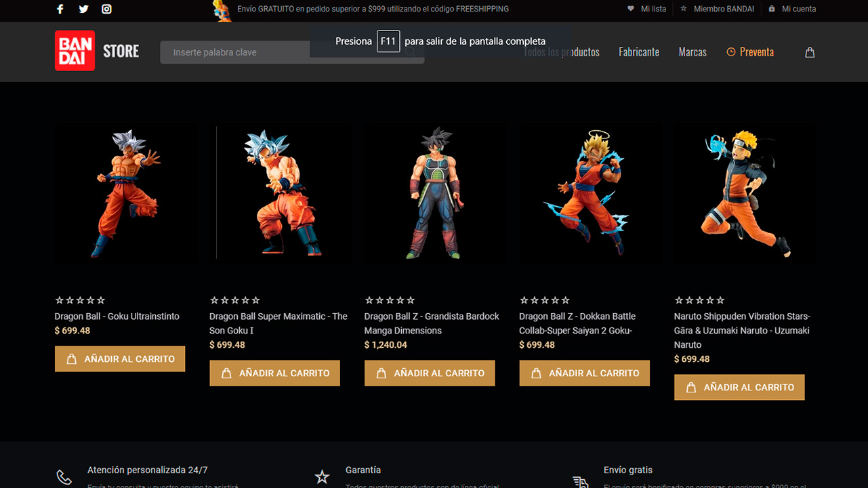Click the Bandai Store logo
This screenshot has width=868, height=488.
point(97,51)
